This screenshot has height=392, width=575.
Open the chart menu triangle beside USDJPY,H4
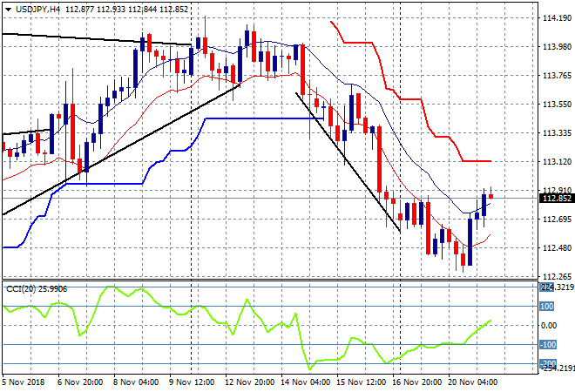tap(8, 10)
